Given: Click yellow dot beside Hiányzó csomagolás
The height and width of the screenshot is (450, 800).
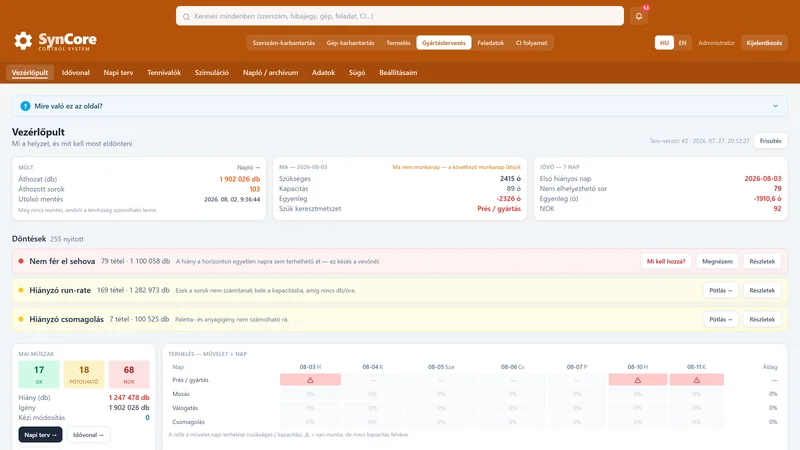Looking at the screenshot, I should click(x=21, y=319).
